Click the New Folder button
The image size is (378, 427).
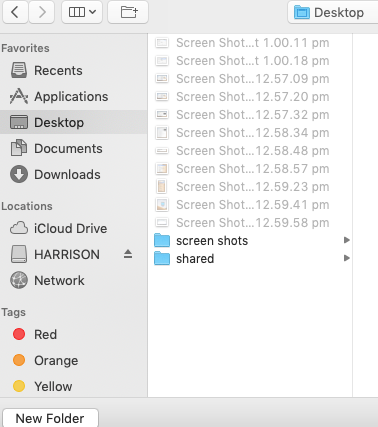[50, 418]
